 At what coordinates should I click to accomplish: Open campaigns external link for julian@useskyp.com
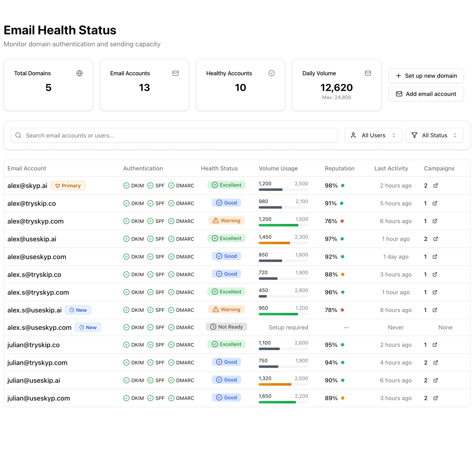(x=436, y=398)
